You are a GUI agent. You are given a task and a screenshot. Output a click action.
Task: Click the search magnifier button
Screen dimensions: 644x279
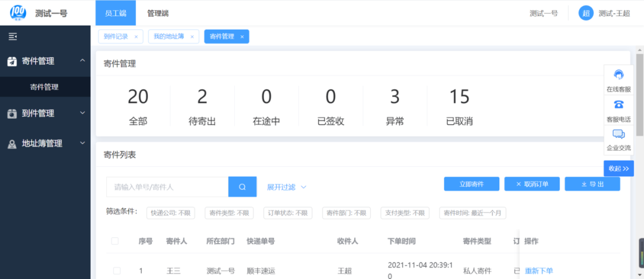tap(242, 187)
